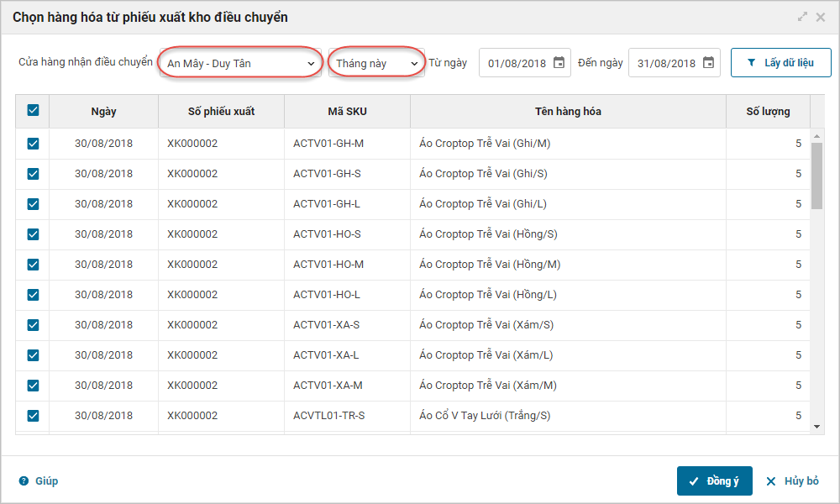The image size is (840, 504).
Task: Select the Áo Cổ V Tay Lưới (Trắng/S) cell
Action: point(568,416)
